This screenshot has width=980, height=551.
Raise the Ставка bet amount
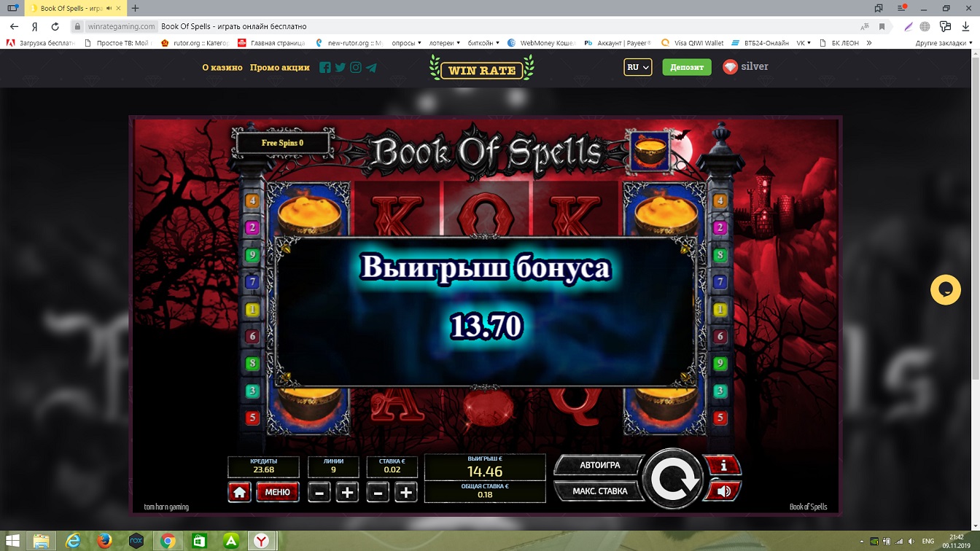pos(406,492)
